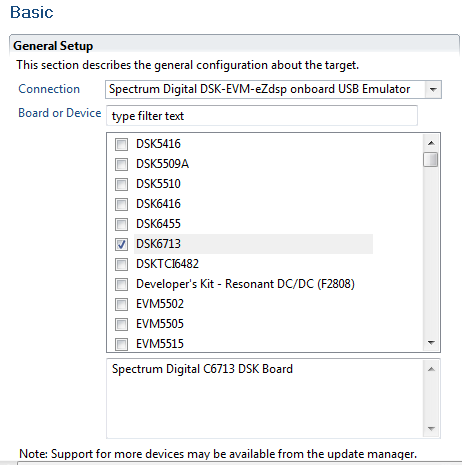Uncheck the DSK6713 board checkbox
This screenshot has width=462, height=465.
click(121, 244)
